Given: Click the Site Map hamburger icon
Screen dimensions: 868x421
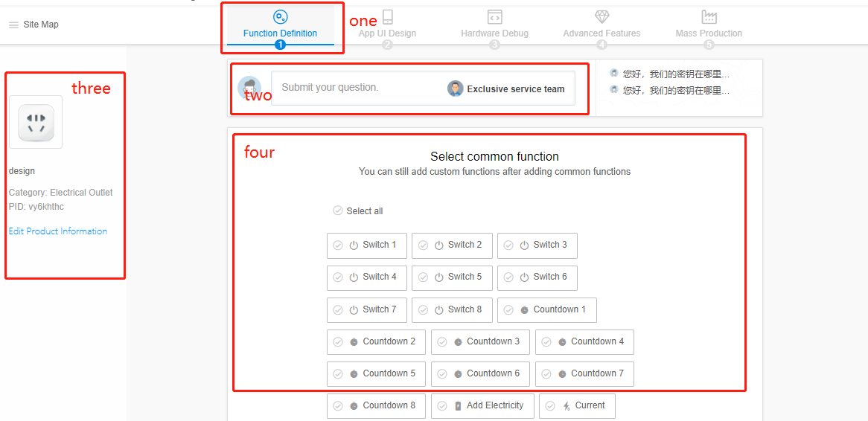Looking at the screenshot, I should (13, 25).
